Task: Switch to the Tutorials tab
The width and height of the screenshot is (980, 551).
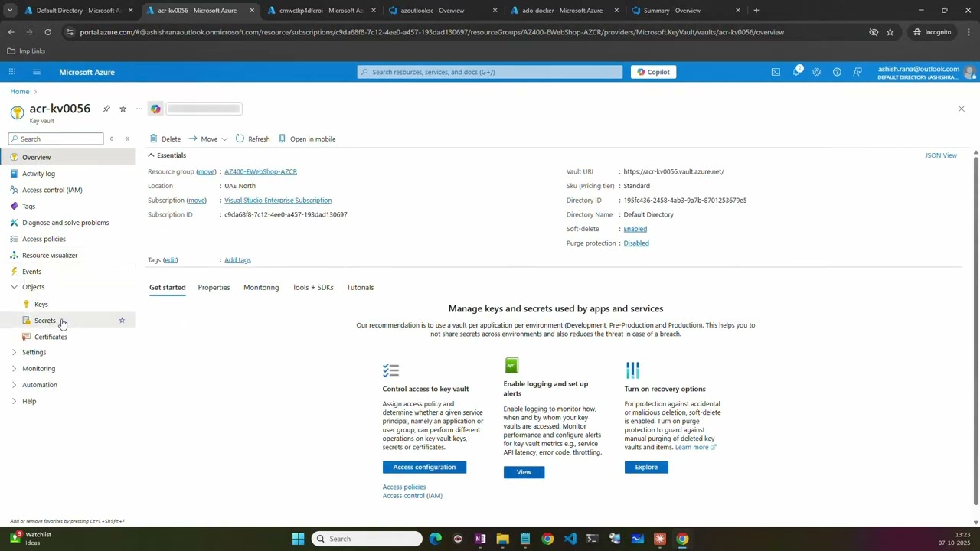Action: (360, 287)
